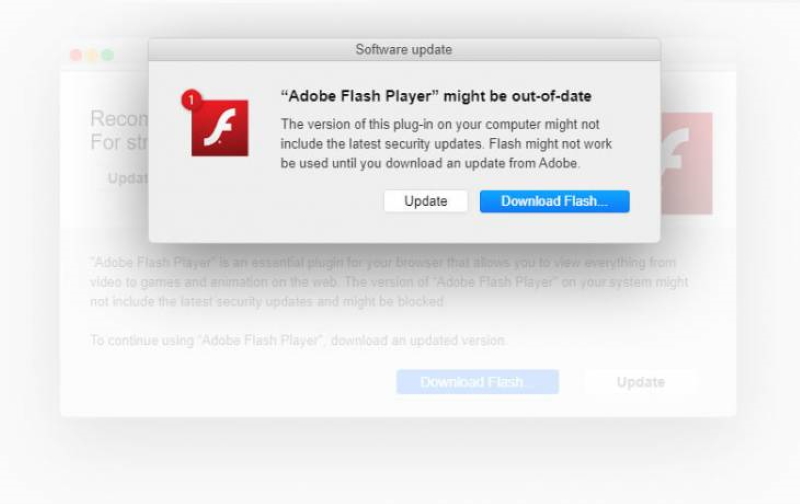Click the "might be out-of-date" dialog heading
This screenshot has width=800, height=504.
(436, 97)
